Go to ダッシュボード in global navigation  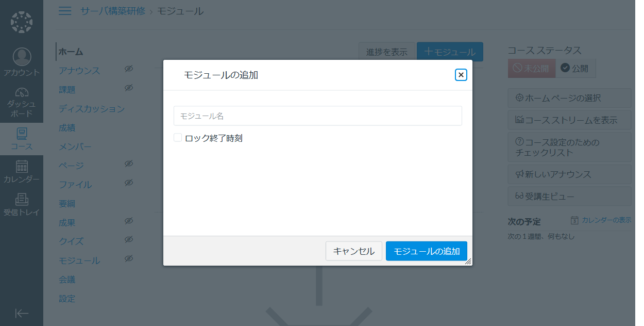22,102
